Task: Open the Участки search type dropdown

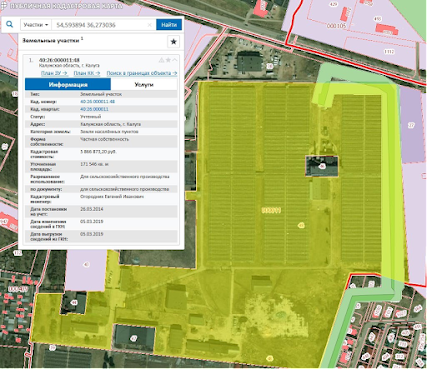Action: (x=36, y=25)
